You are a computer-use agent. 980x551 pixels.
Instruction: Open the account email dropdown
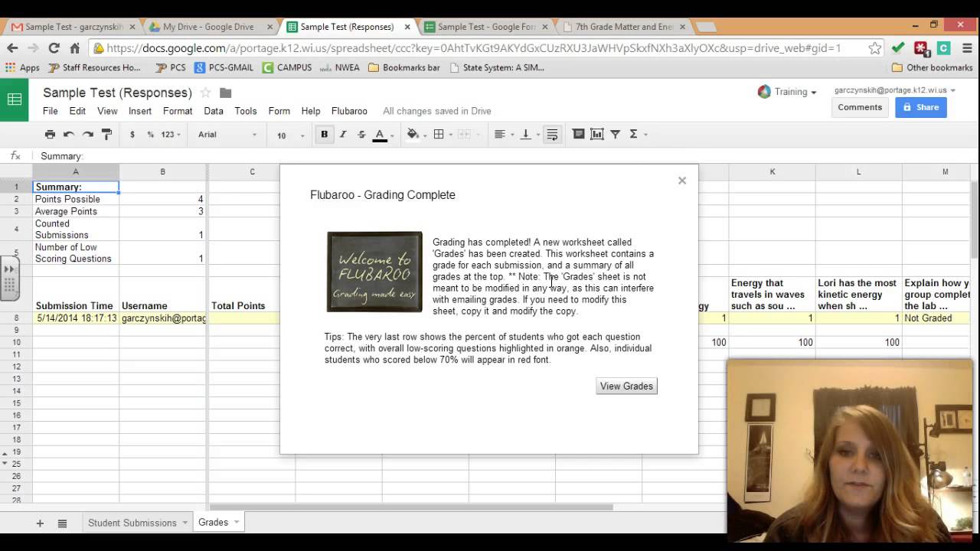click(894, 90)
